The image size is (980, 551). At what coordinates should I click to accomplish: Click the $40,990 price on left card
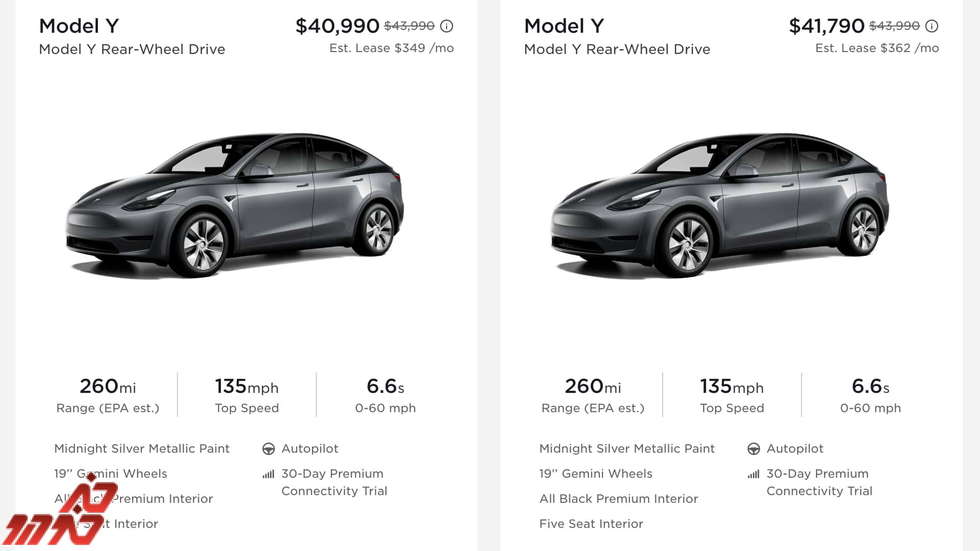pyautogui.click(x=337, y=26)
